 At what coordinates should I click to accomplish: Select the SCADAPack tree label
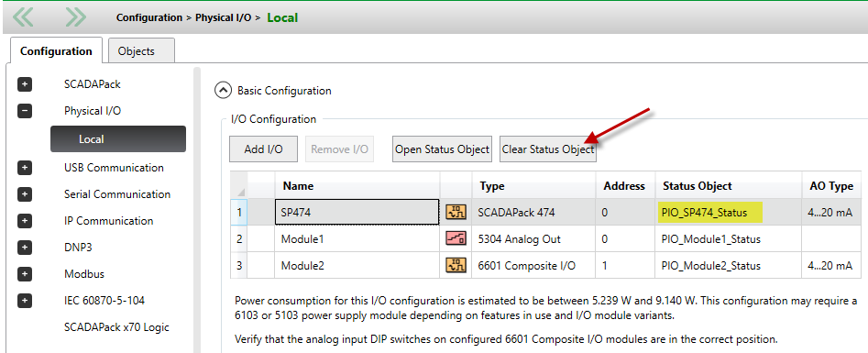92,84
